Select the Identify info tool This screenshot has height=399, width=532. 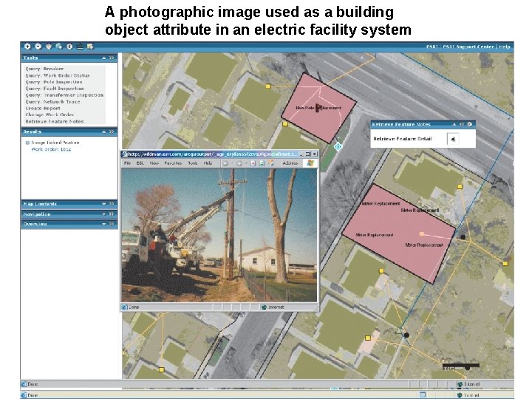point(69,46)
